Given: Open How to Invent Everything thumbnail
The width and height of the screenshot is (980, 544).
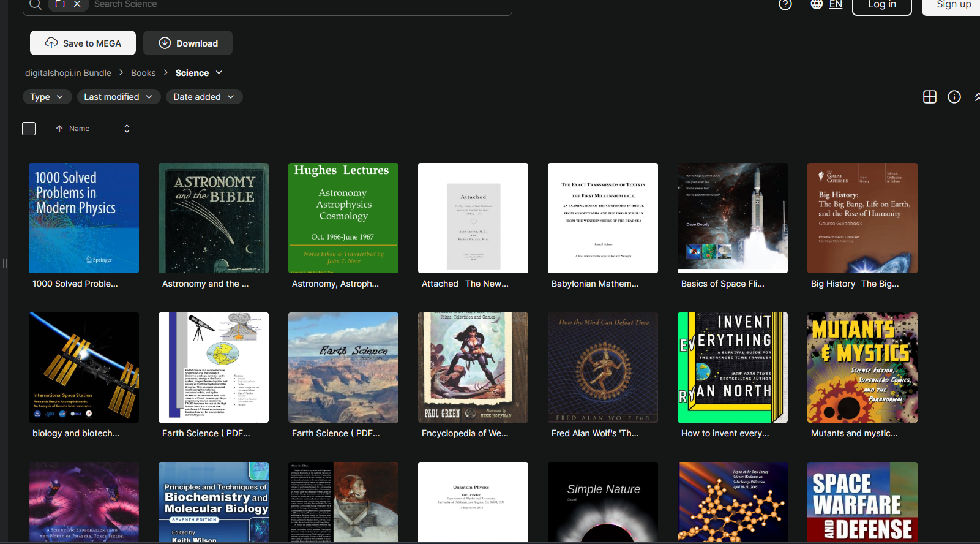Looking at the screenshot, I should tap(733, 368).
